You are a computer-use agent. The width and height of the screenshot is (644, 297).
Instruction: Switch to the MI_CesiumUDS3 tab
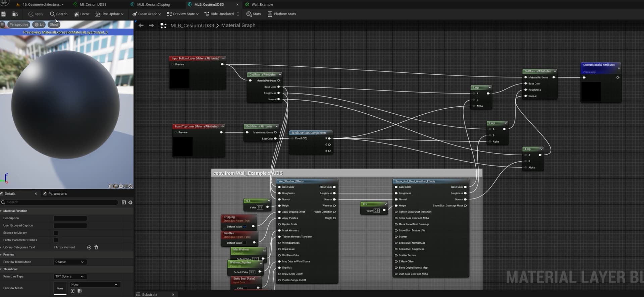click(90, 4)
